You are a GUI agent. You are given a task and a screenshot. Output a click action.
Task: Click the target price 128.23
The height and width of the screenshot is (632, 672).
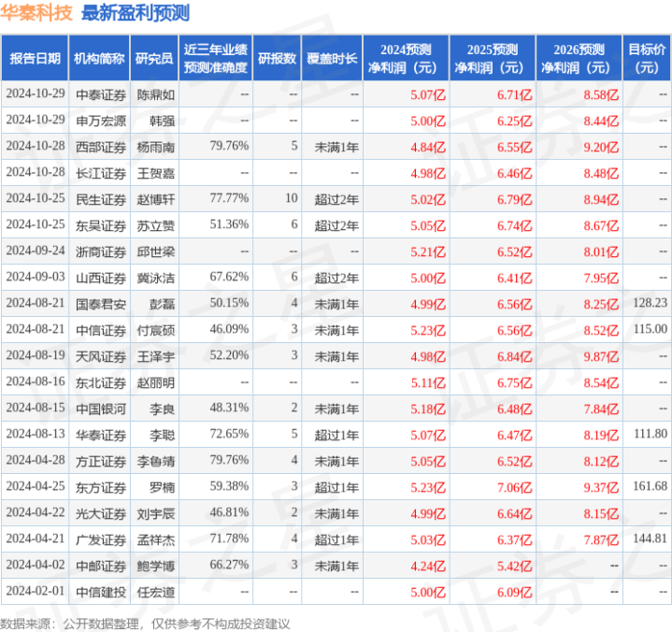(651, 303)
